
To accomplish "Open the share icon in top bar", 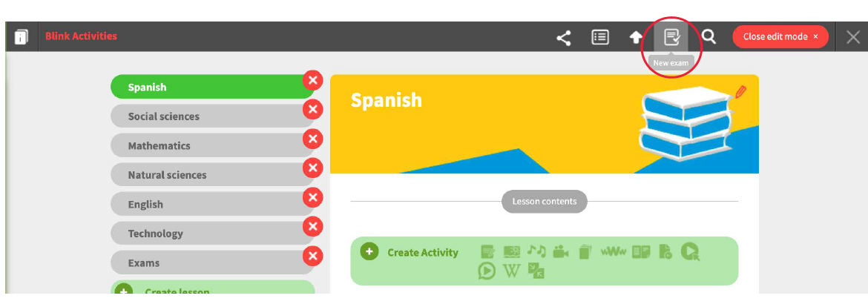I will (564, 38).
